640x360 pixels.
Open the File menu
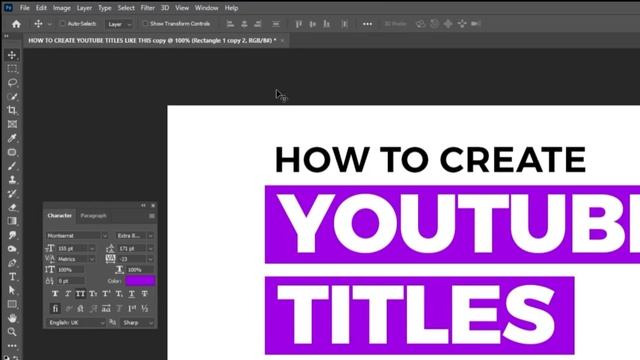point(24,8)
